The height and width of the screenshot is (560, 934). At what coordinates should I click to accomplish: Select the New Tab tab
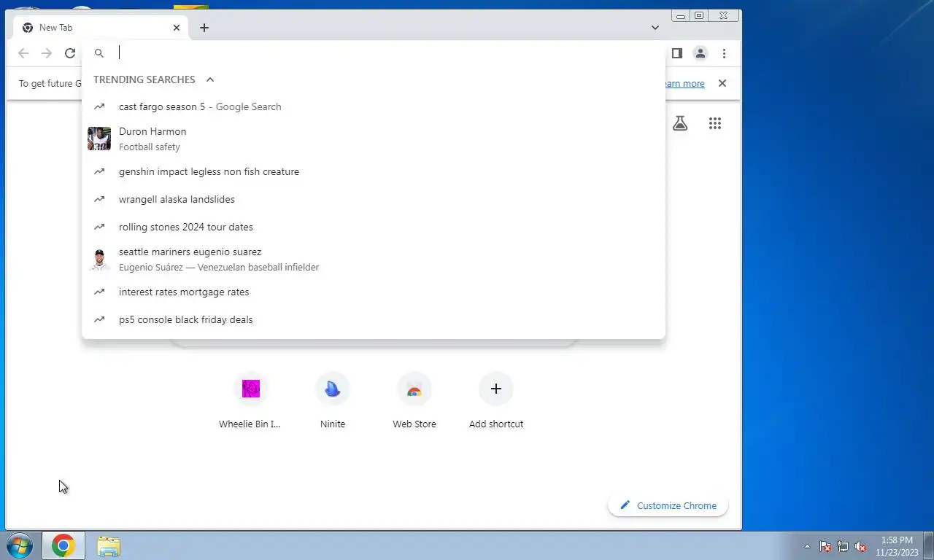coord(101,28)
